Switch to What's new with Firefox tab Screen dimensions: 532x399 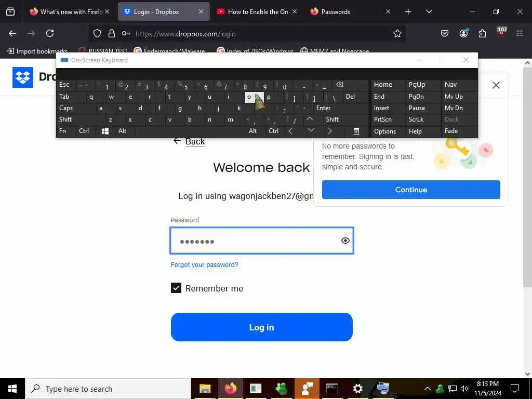[70, 12]
